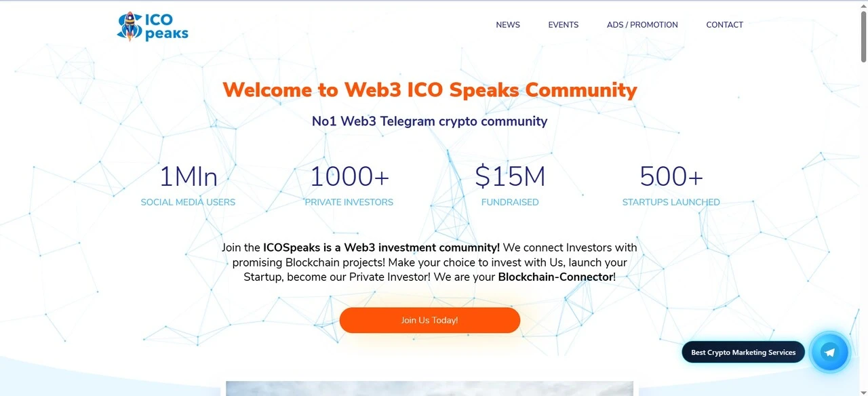The image size is (868, 396).
Task: Click the Welcome to Web3 ICO Speaks headline
Action: pos(429,90)
